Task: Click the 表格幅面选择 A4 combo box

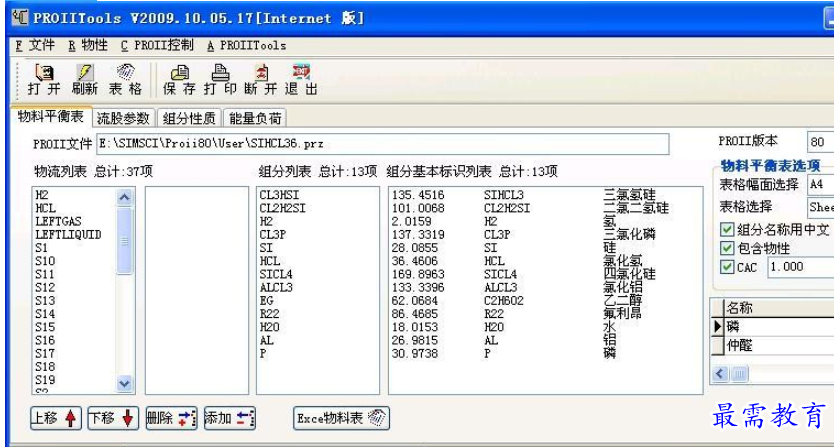Action: 820,185
